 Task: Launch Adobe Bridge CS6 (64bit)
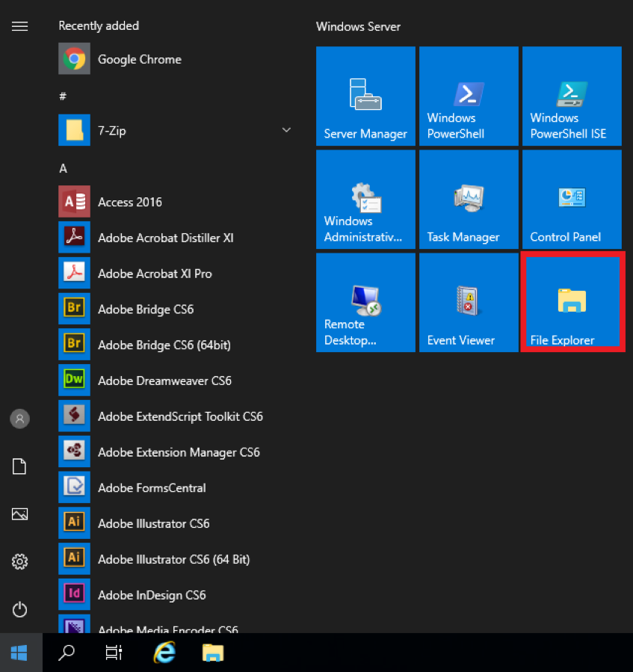(176, 345)
